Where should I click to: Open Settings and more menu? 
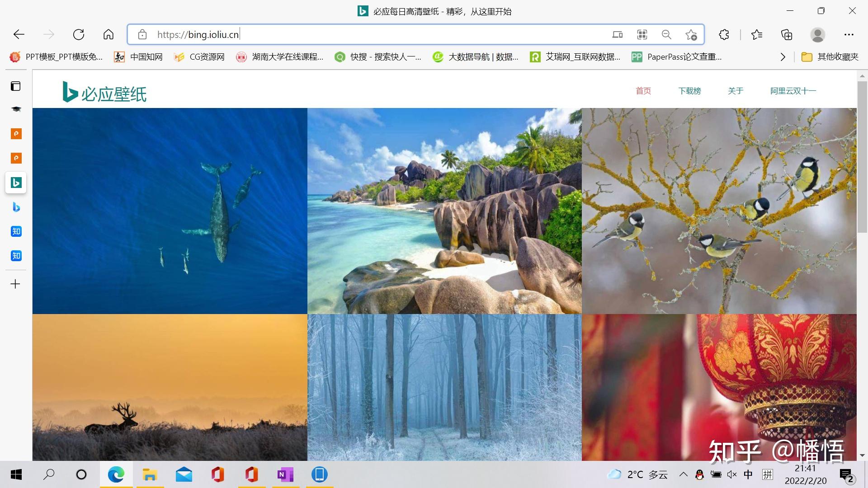click(x=849, y=34)
